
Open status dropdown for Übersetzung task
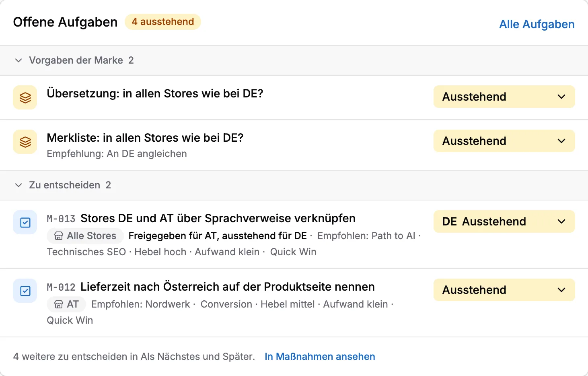tap(504, 97)
